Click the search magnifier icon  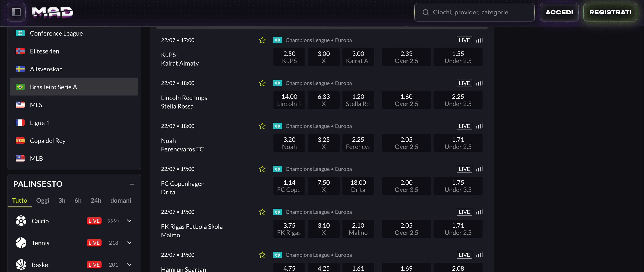tap(425, 12)
